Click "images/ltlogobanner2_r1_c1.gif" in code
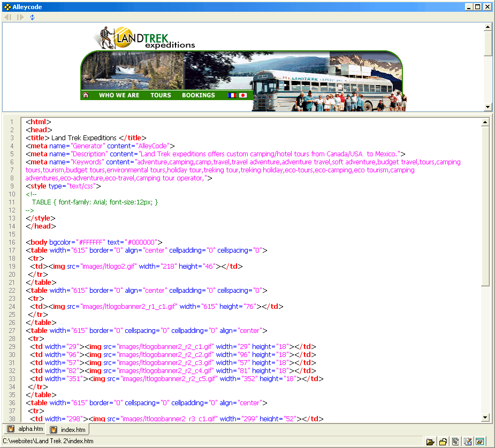Viewport: 495px width, 448px height. point(129,306)
